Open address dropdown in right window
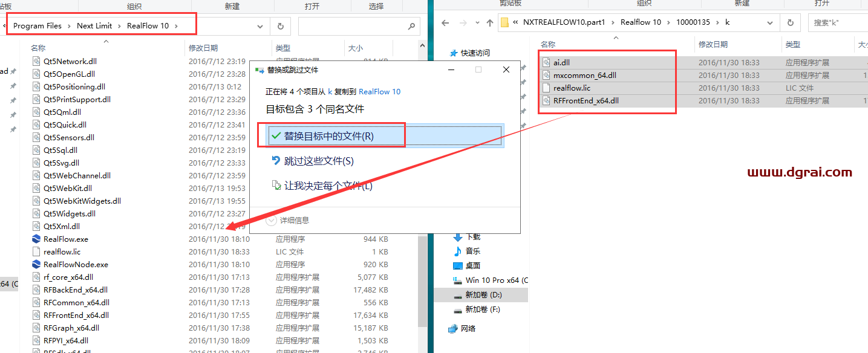868x353 pixels. click(x=770, y=22)
